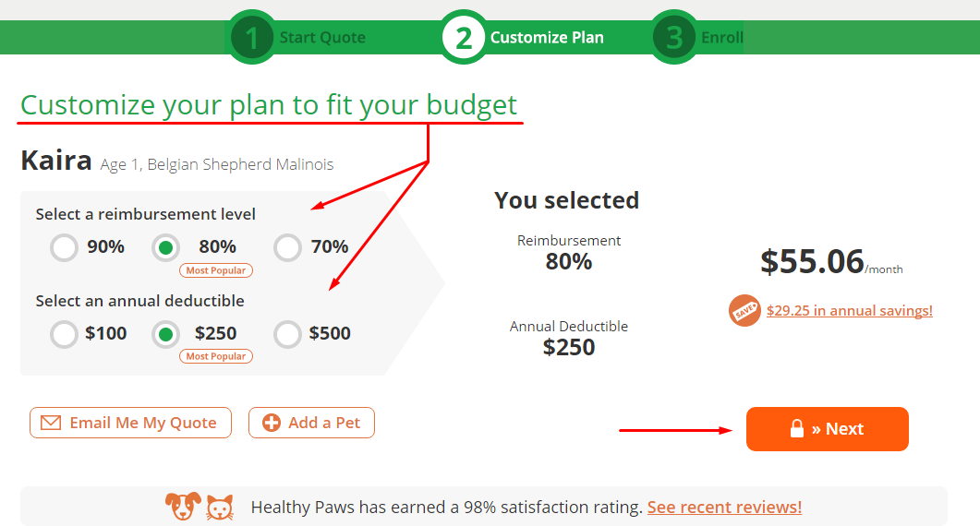Click the orange SAVE tag icon
This screenshot has width=980, height=526.
tap(744, 310)
